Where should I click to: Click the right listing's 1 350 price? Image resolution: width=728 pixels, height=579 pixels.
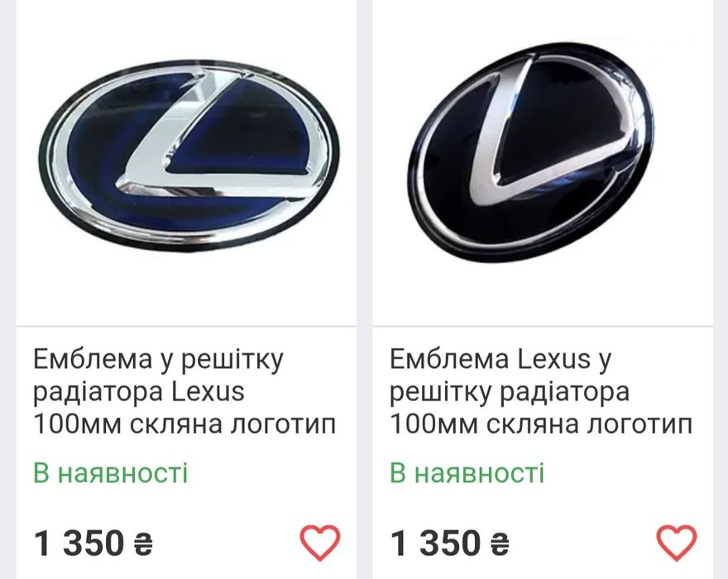click(434, 543)
